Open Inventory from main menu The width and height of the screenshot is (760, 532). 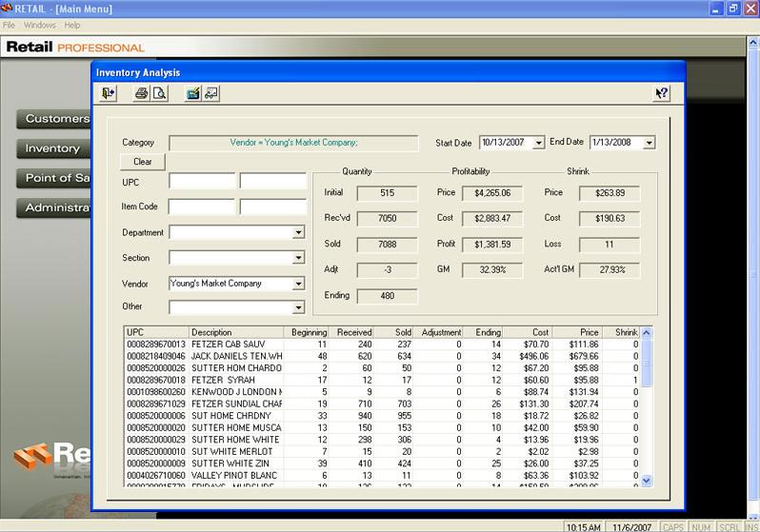click(53, 148)
